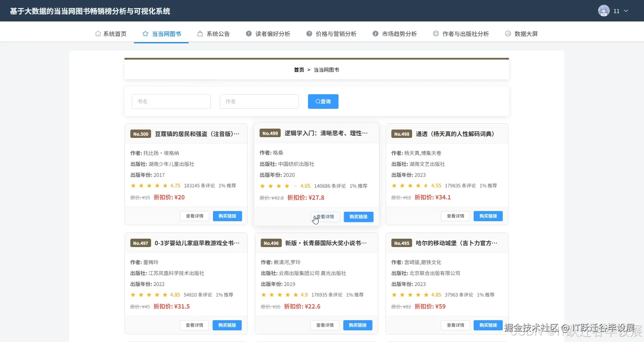Click the 4.85 star rating of No.497
The image size is (644, 342).
pos(155,295)
